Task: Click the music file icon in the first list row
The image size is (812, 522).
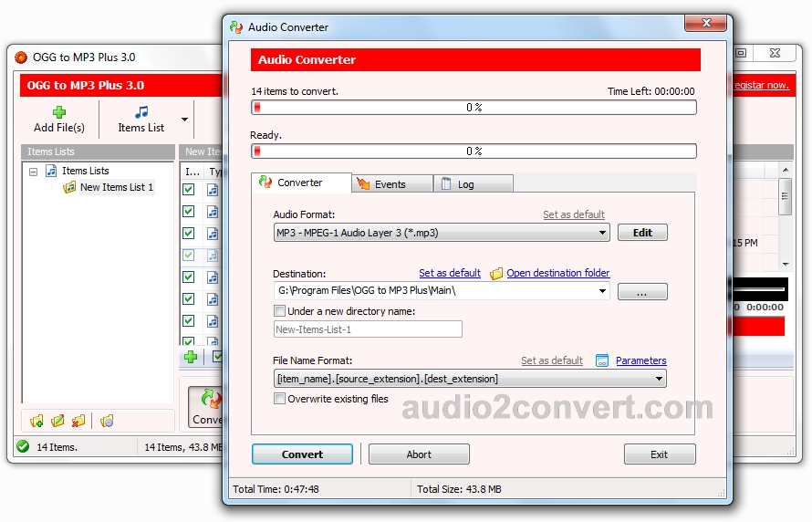Action: pos(213,190)
